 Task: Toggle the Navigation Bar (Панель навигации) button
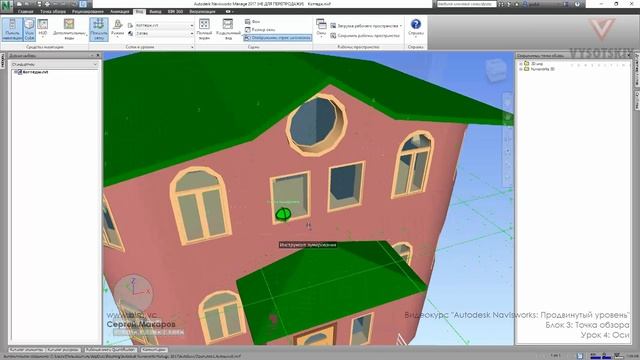click(12, 29)
